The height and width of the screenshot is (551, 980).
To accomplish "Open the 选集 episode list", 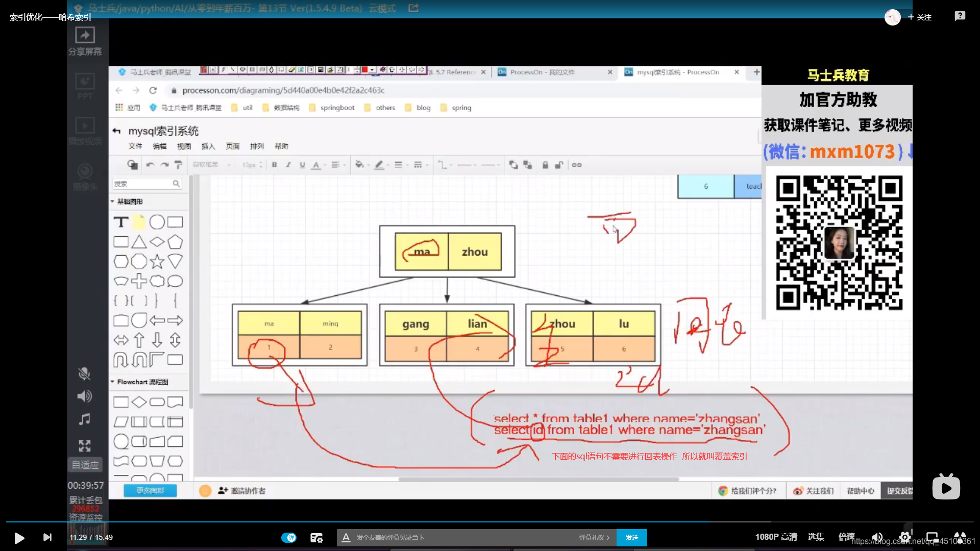I will [x=816, y=537].
